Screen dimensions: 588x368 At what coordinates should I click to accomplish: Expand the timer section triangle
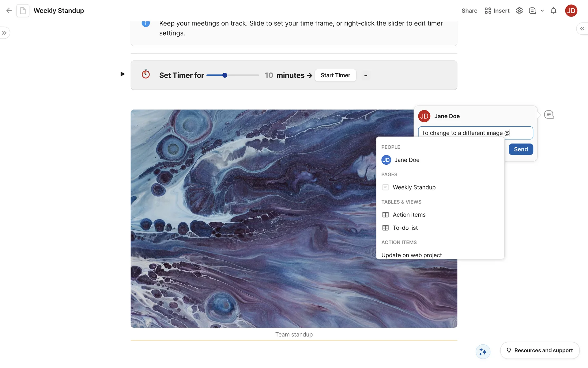[123, 74]
